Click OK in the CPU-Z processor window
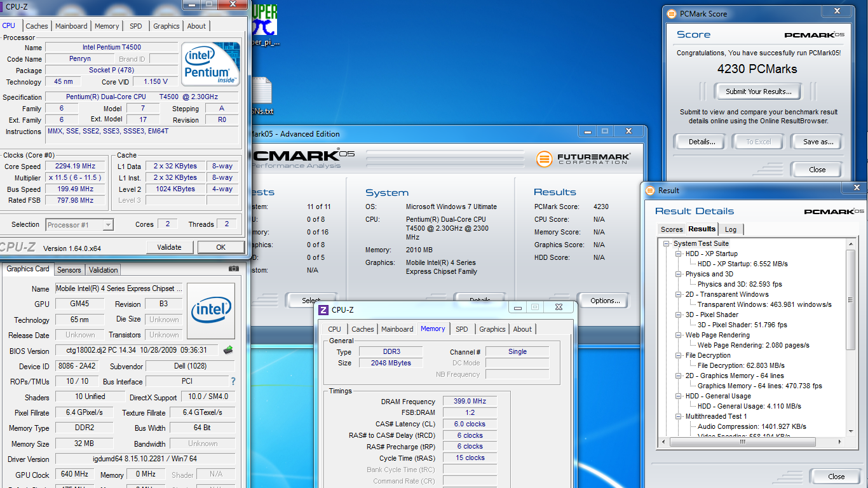Screen dimensions: 868x488 [220, 247]
